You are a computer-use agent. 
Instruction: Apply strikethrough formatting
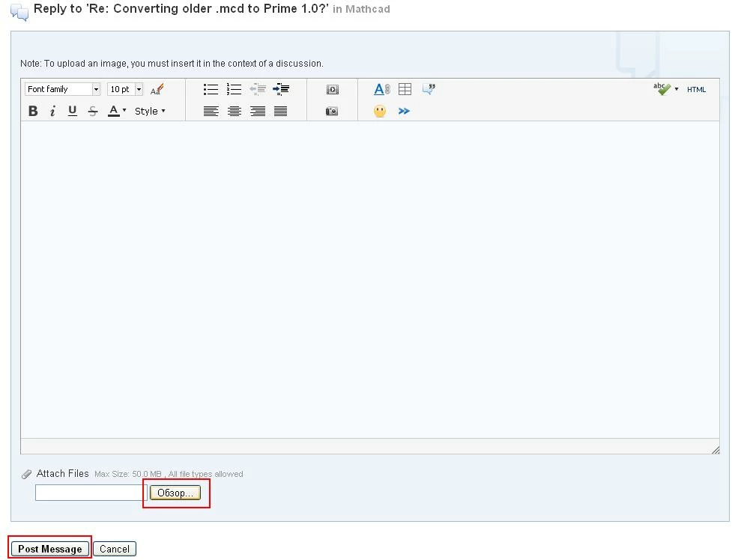click(x=93, y=111)
